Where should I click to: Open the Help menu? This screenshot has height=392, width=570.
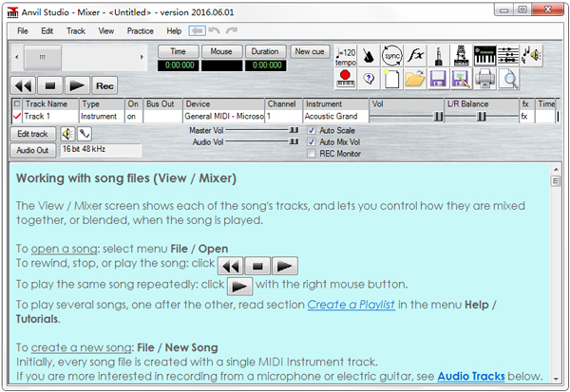tap(174, 31)
